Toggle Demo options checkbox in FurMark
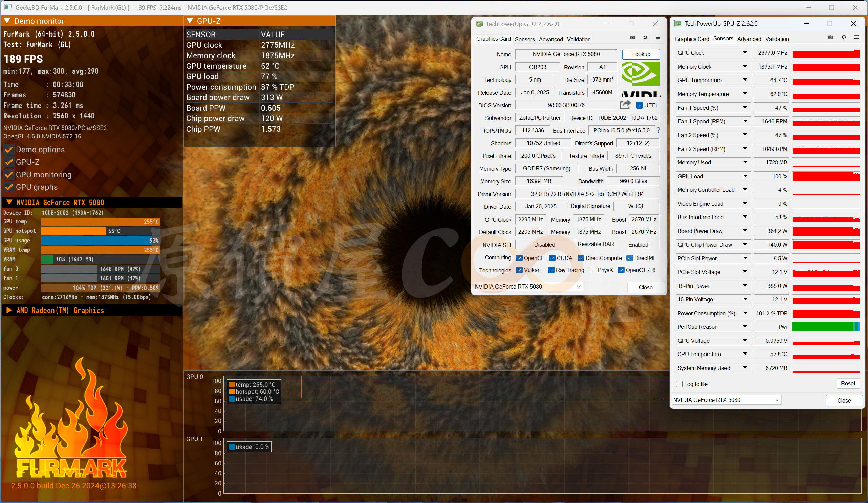The height and width of the screenshot is (503, 868). click(x=9, y=150)
